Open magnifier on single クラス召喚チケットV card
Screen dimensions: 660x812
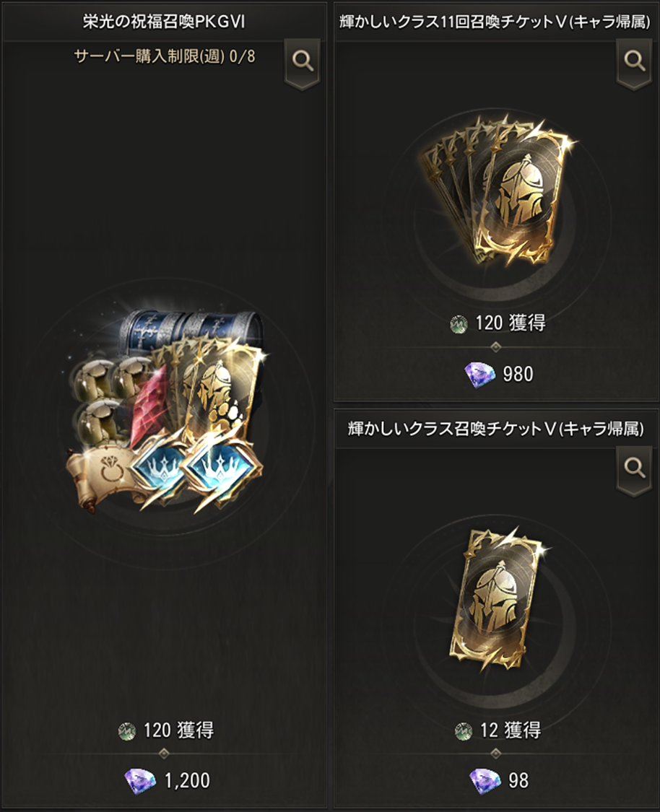(x=634, y=469)
